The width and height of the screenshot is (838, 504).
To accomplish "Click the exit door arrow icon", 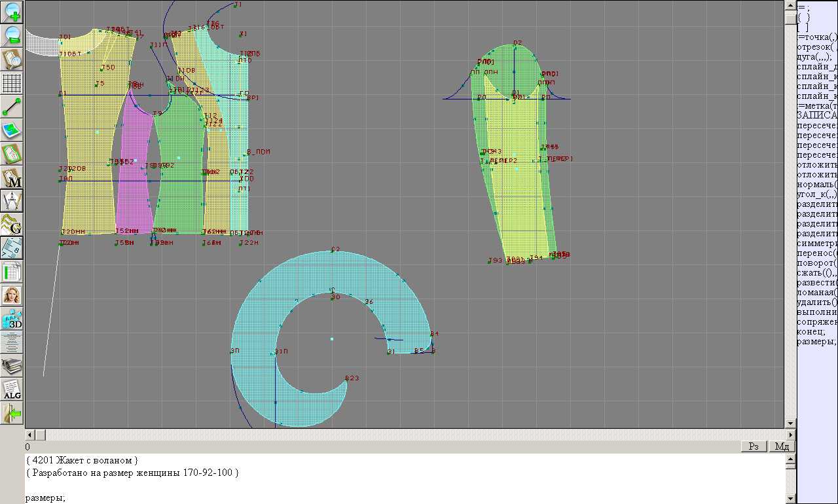I will (x=12, y=413).
